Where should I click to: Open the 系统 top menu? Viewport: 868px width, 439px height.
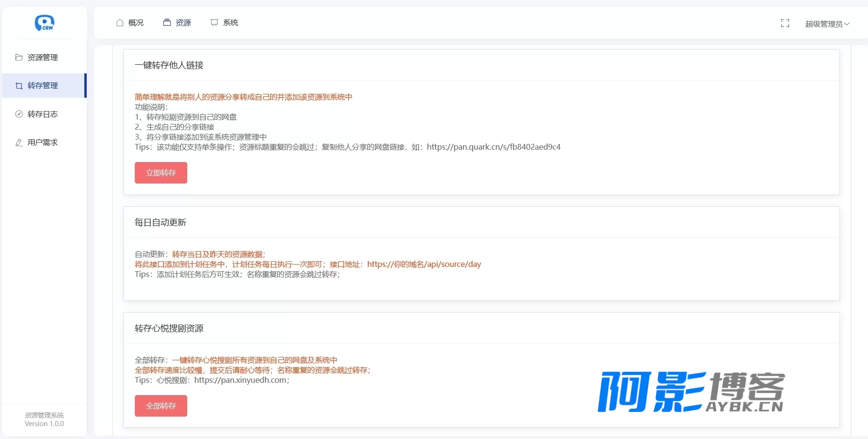[224, 23]
